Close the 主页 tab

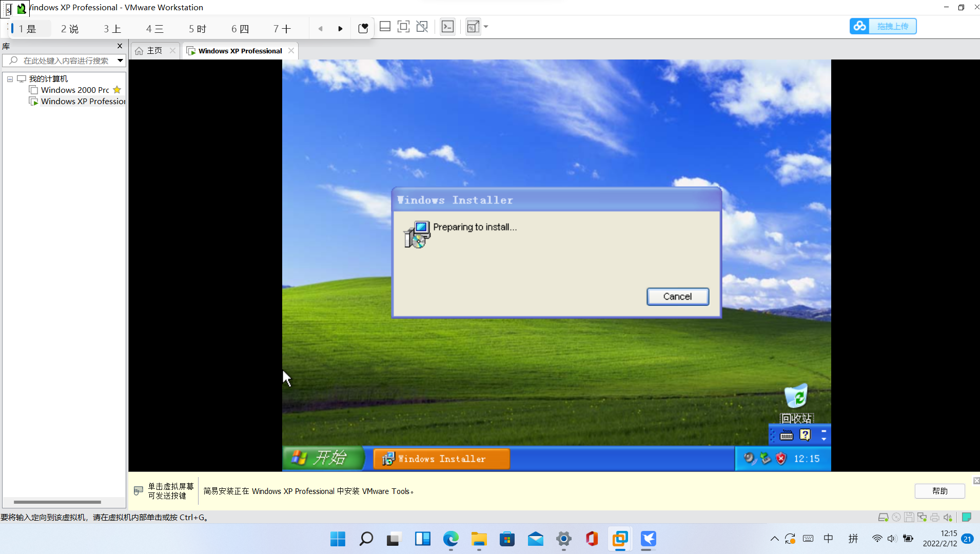click(x=172, y=50)
